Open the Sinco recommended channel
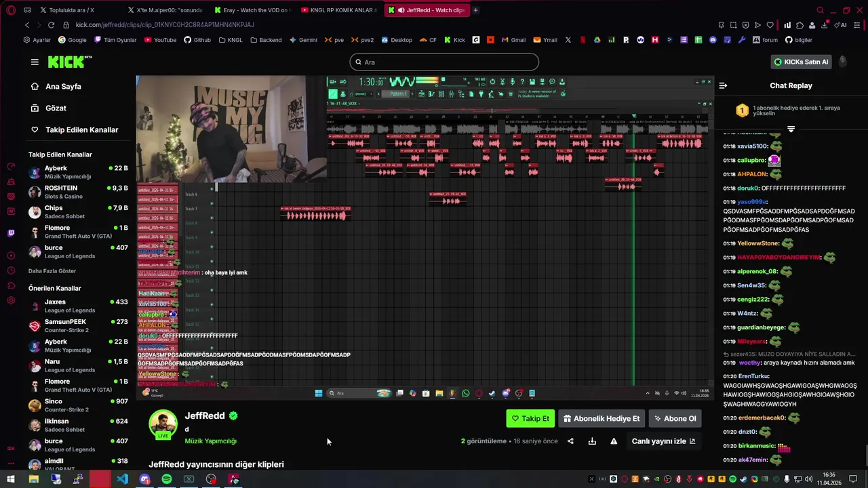 [x=78, y=405]
